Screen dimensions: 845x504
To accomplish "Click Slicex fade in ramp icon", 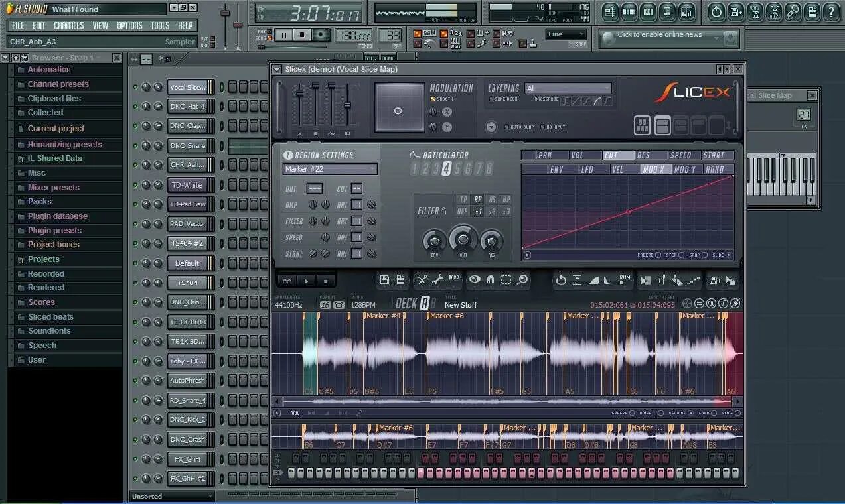I will [x=593, y=280].
